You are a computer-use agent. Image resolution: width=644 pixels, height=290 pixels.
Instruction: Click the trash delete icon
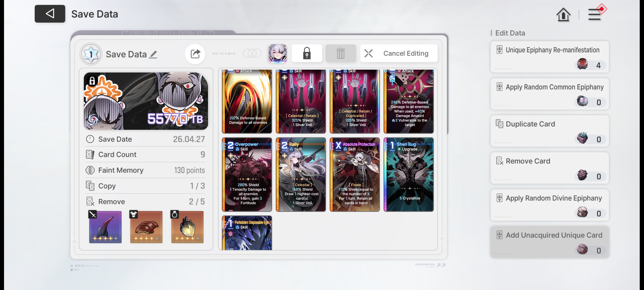pos(340,53)
